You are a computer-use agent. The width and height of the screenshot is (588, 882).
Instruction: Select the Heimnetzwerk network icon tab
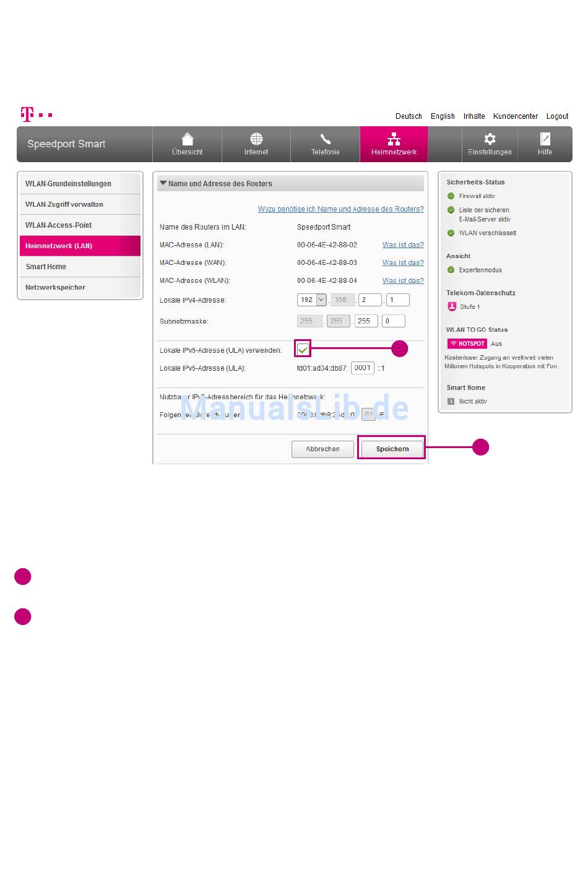click(394, 144)
